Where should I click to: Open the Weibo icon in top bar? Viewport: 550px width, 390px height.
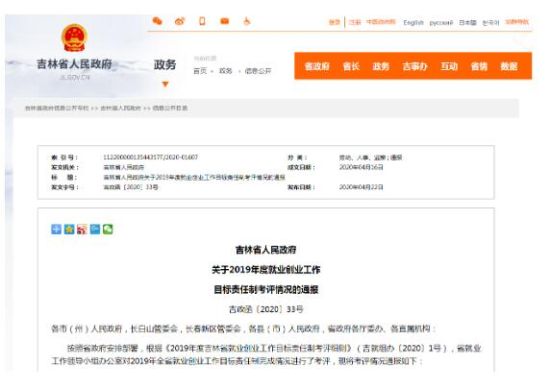tap(180, 21)
